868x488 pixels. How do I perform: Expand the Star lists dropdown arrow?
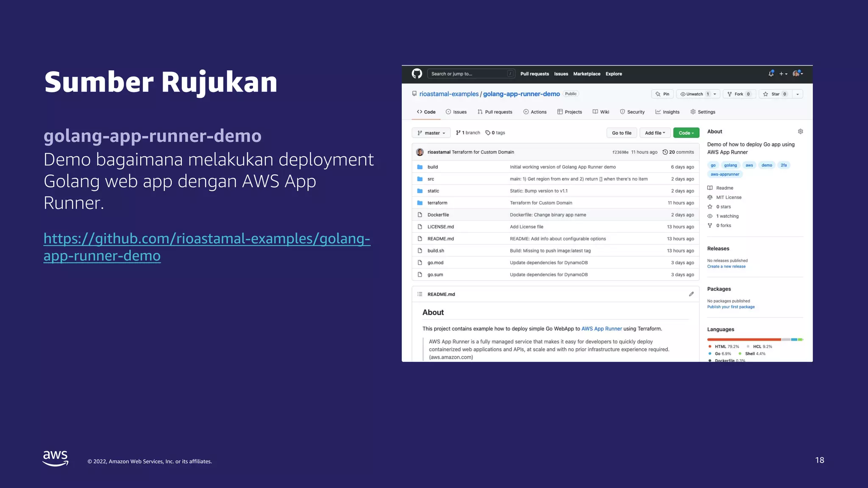coord(798,94)
